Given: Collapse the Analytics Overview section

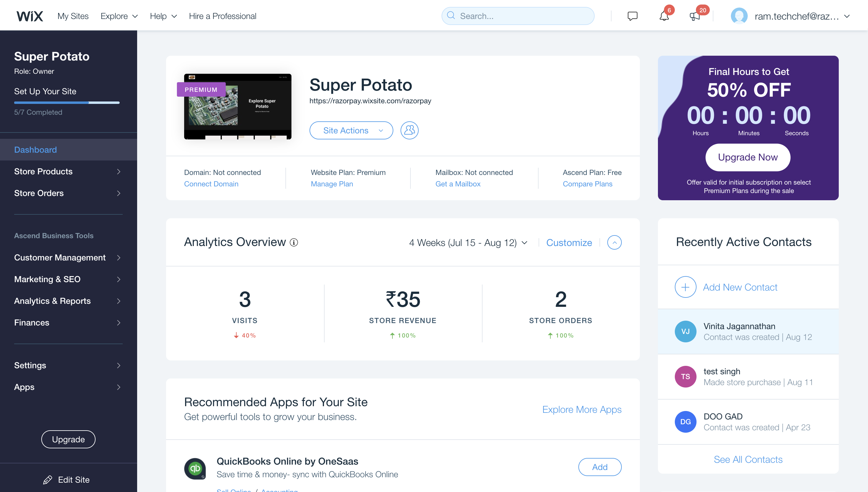Looking at the screenshot, I should (615, 242).
